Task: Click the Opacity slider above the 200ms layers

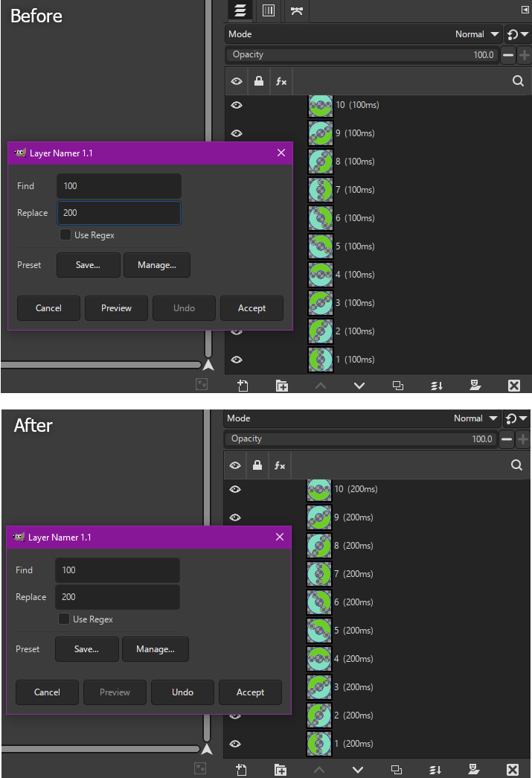Action: (361, 439)
